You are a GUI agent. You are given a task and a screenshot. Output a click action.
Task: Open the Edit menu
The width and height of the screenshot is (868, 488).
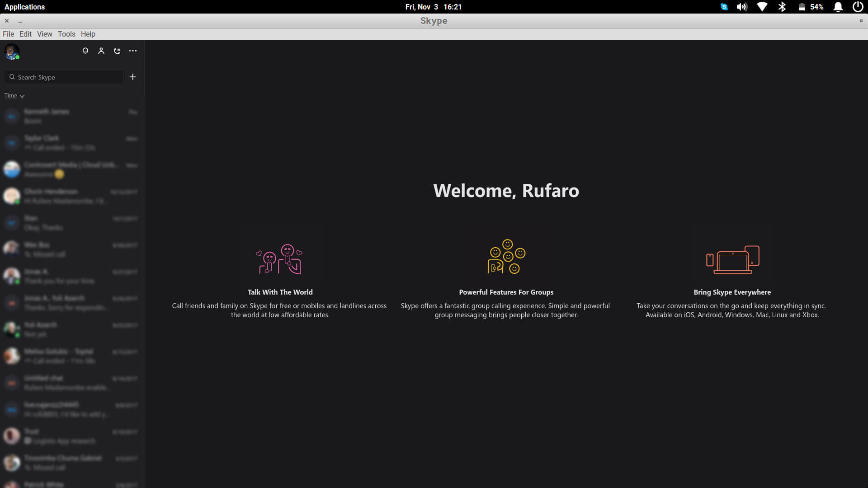point(25,34)
